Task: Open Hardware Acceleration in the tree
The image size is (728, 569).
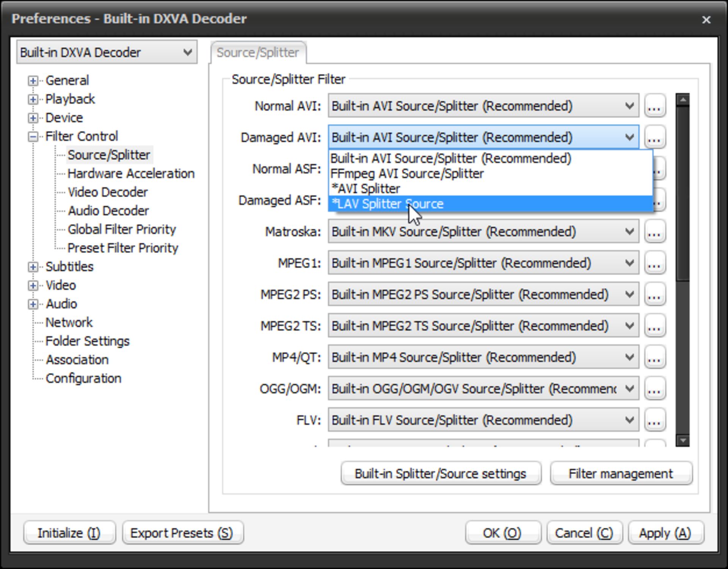Action: coord(131,174)
